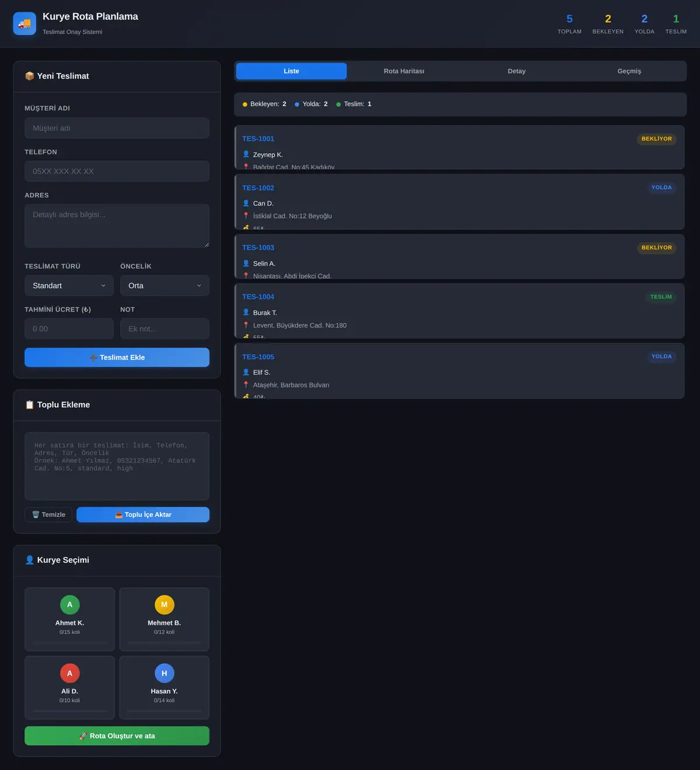Image resolution: width=700 pixels, height=770 pixels.
Task: Click the person icon next to Selin A.
Action: (246, 264)
